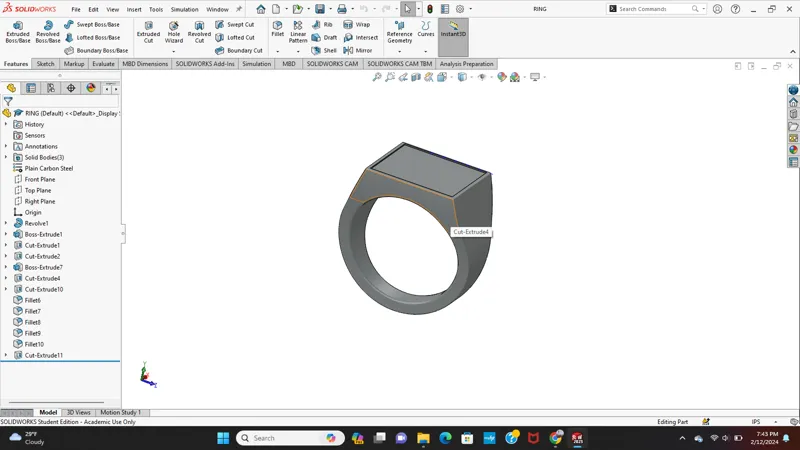The width and height of the screenshot is (800, 450).
Task: Open the FeatureManager design tree tab
Action: point(11,88)
